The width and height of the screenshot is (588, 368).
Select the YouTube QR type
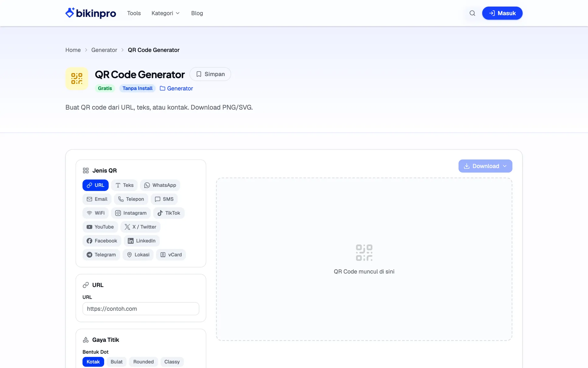pyautogui.click(x=100, y=227)
